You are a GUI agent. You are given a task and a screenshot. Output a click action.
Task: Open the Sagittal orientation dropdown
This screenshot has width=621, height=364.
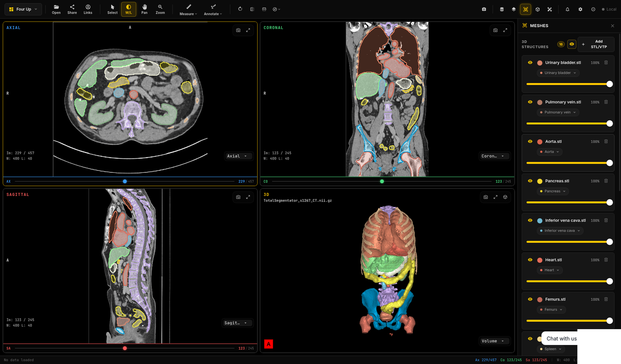[238, 323]
